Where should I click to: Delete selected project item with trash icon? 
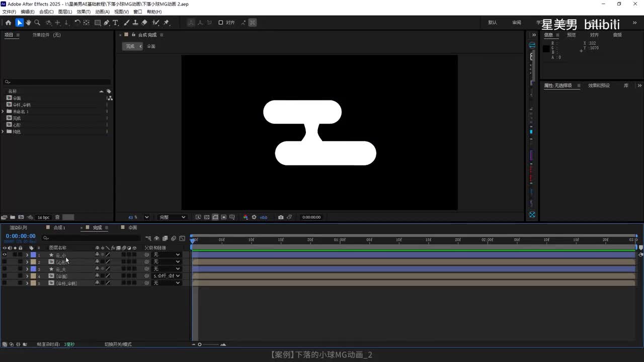[57, 217]
